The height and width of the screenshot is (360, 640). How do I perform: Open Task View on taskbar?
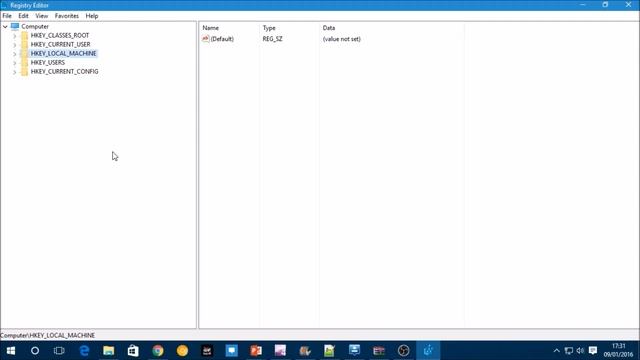point(59,351)
